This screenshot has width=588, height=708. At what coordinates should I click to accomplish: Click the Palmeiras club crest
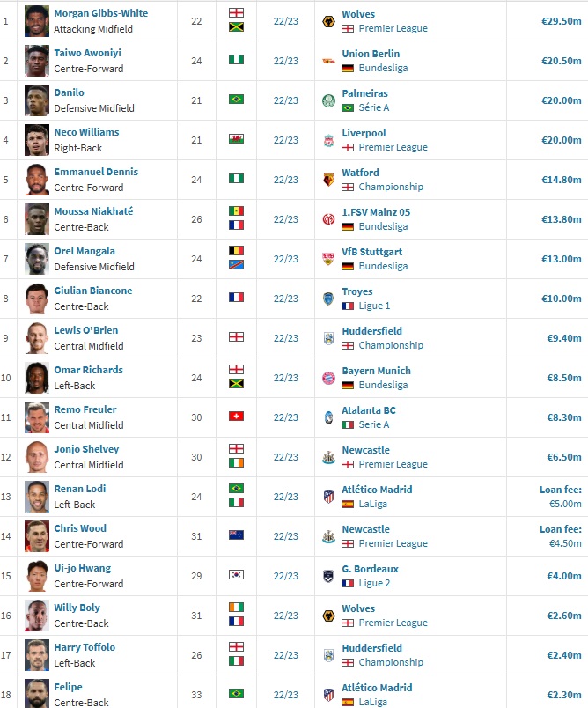click(328, 100)
